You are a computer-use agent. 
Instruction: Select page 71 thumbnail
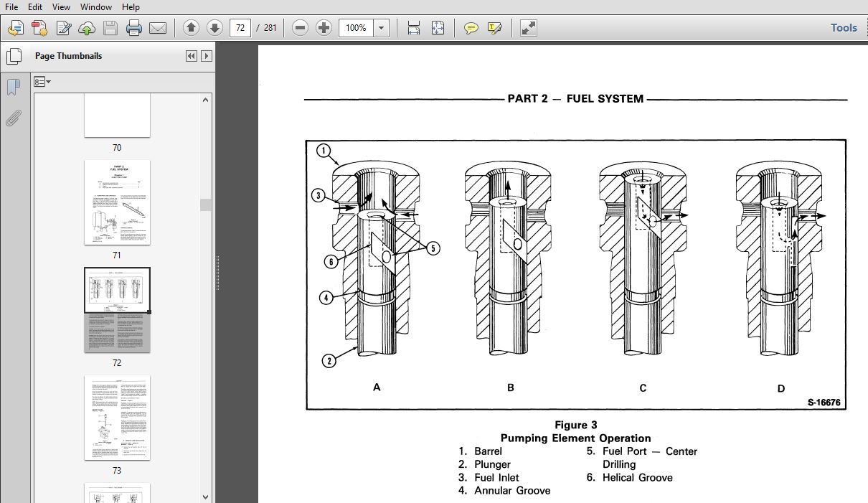tap(117, 202)
